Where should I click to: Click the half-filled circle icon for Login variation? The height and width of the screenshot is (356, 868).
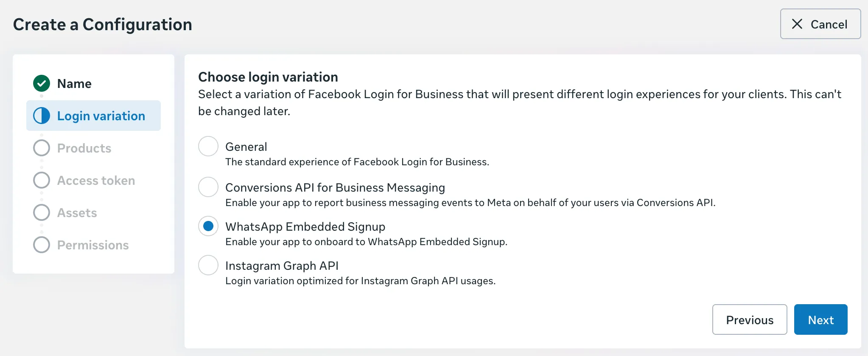[42, 116]
